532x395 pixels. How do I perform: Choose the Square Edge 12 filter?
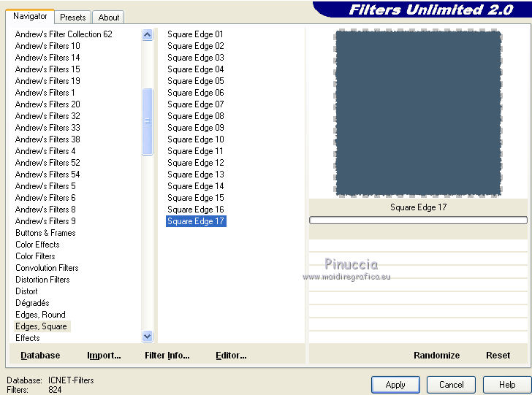(195, 163)
